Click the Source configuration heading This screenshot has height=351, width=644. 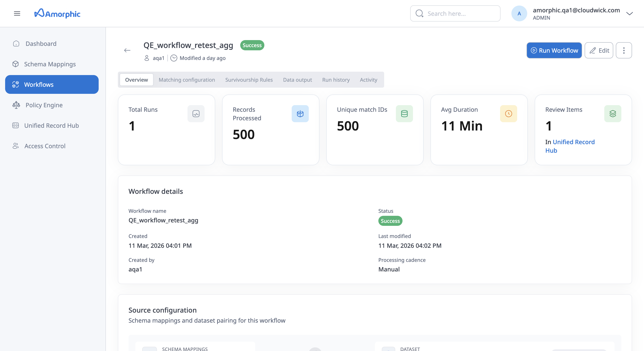[162, 310]
